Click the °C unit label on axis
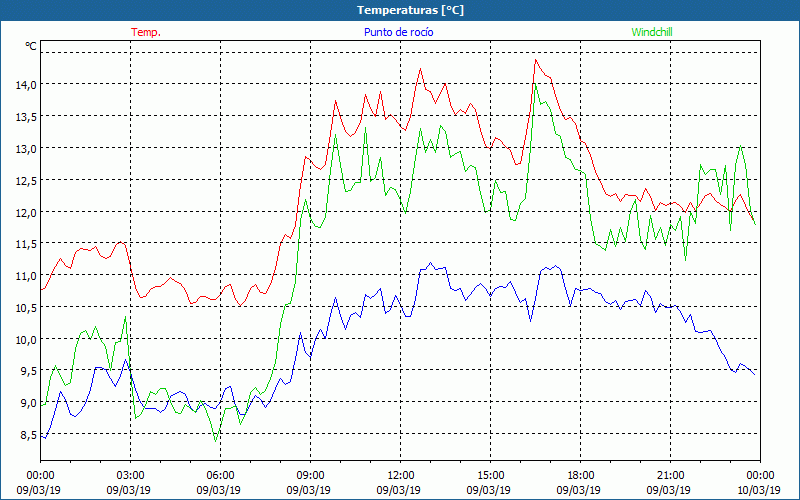The width and height of the screenshot is (800, 500). [x=31, y=46]
